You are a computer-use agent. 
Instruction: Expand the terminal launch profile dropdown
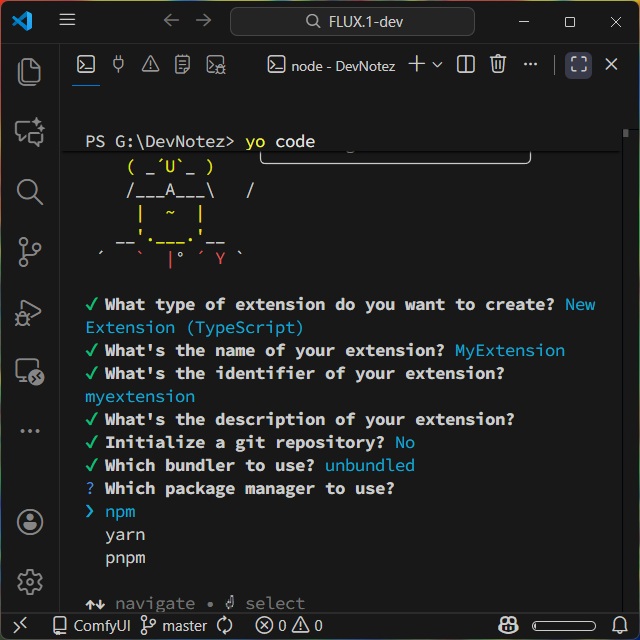tap(437, 65)
